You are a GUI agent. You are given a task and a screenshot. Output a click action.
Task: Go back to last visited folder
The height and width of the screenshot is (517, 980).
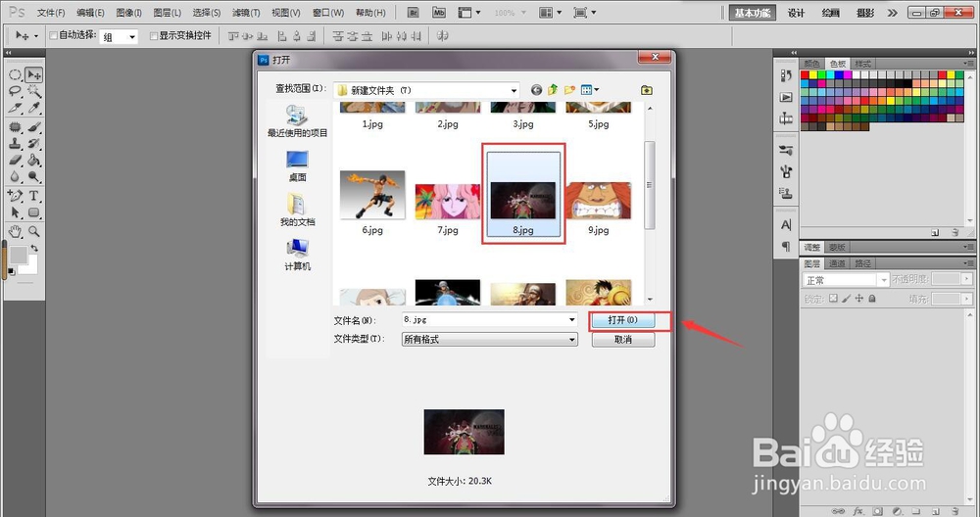(536, 90)
